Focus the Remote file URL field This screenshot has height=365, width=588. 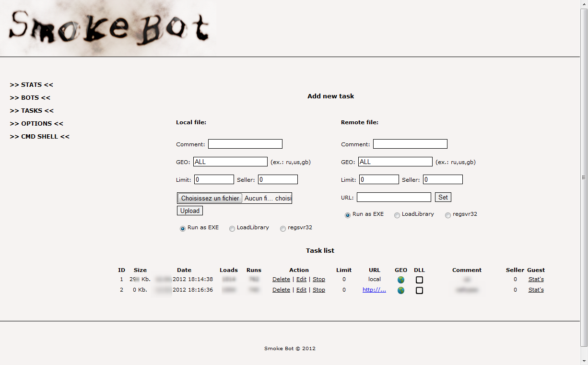pyautogui.click(x=394, y=197)
